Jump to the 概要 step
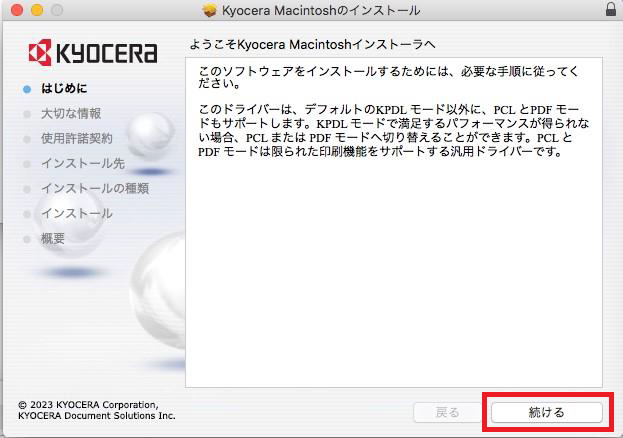Viewport: 623px width, 438px height. click(x=53, y=238)
